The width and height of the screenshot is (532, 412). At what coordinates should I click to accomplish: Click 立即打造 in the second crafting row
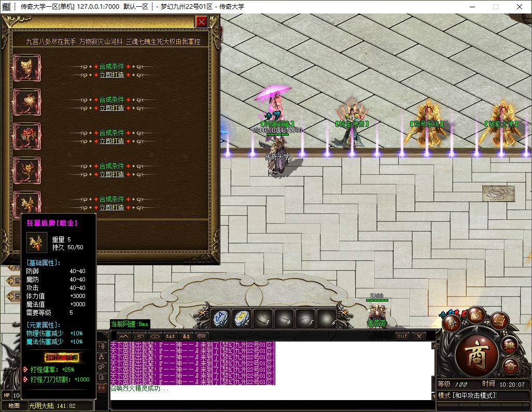point(111,108)
